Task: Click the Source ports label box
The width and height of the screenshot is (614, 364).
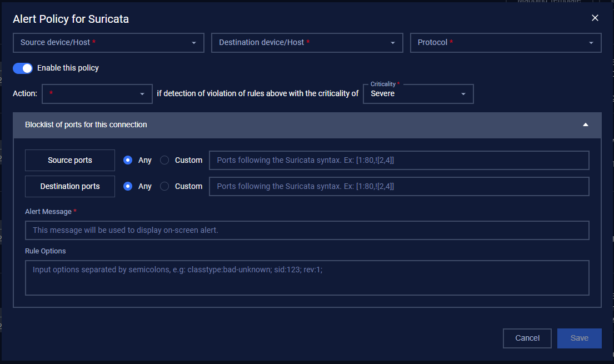Action: (x=70, y=160)
